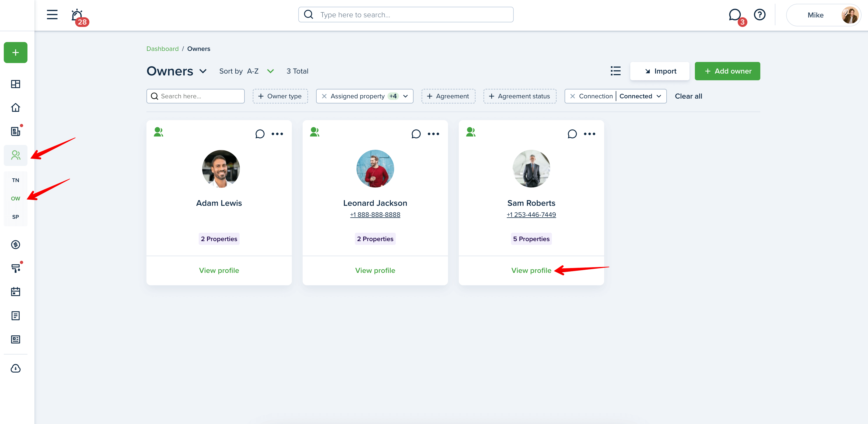Click connected status icon on Leonard Jackson card
Screen dimensions: 868x424
[314, 132]
